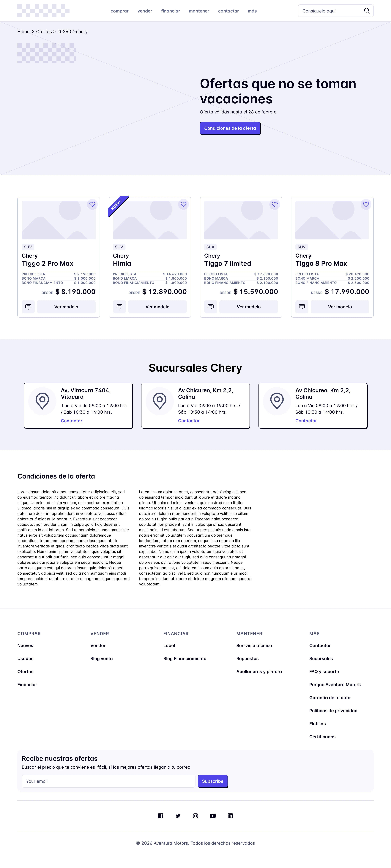Image resolution: width=391 pixels, height=868 pixels.
Task: Favorite the Tiggo 2 Pro Max heart
Action: tap(92, 204)
